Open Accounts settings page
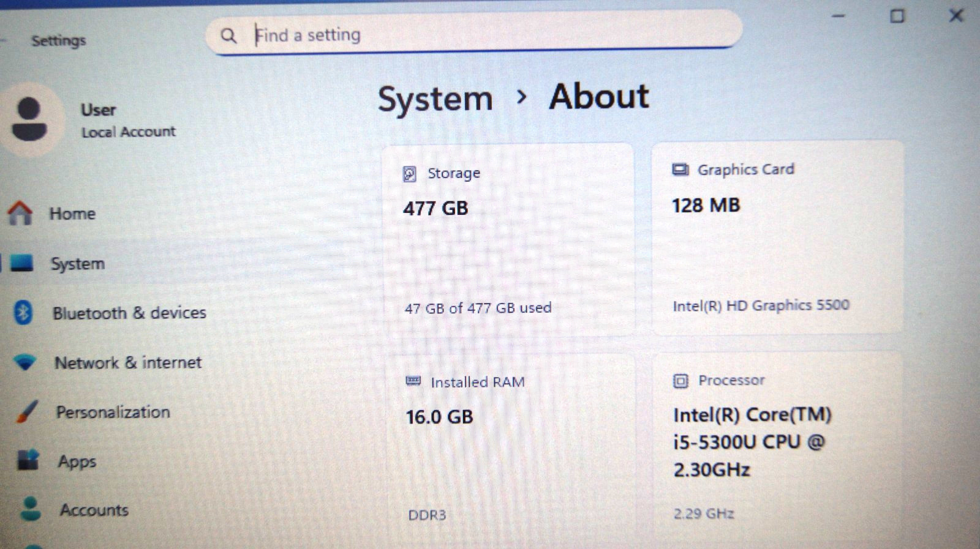The image size is (980, 549). pos(94,510)
